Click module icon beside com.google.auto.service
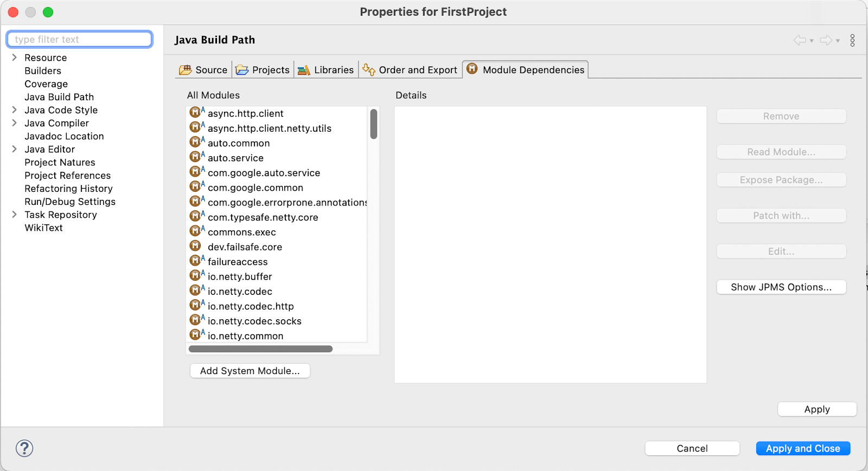Viewport: 868px width, 471px height. [196, 172]
